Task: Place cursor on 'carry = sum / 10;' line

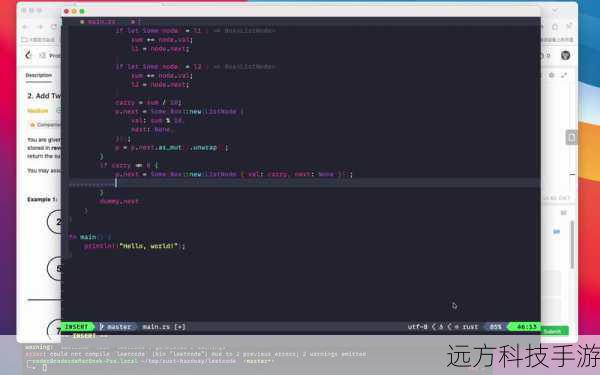Action: [x=148, y=103]
